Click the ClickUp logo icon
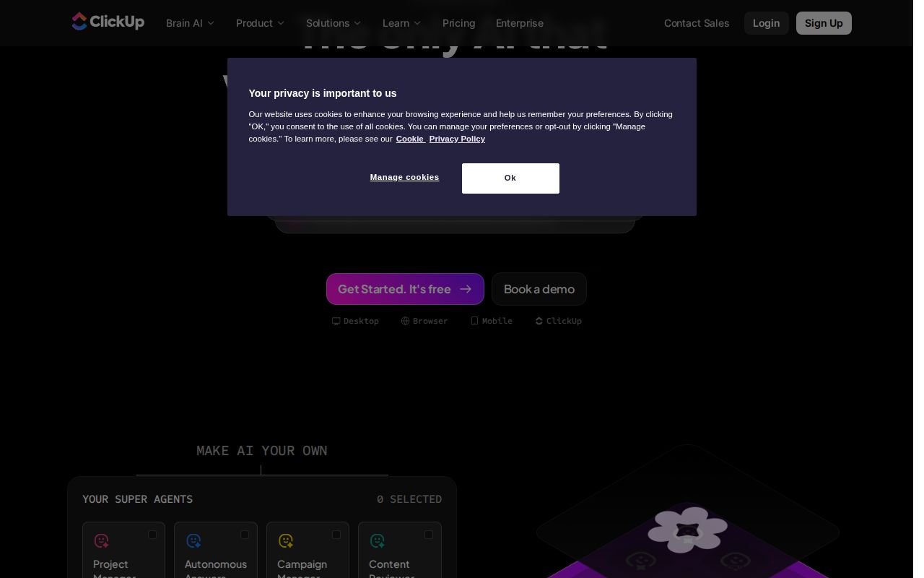The image size is (924, 578). 79,22
